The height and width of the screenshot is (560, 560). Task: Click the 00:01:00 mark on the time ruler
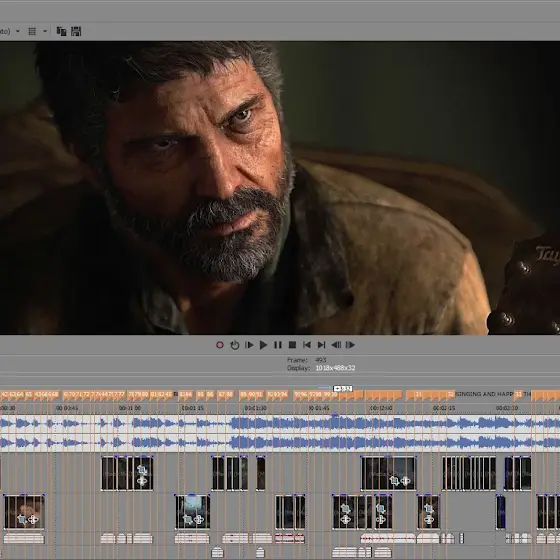coord(130,408)
